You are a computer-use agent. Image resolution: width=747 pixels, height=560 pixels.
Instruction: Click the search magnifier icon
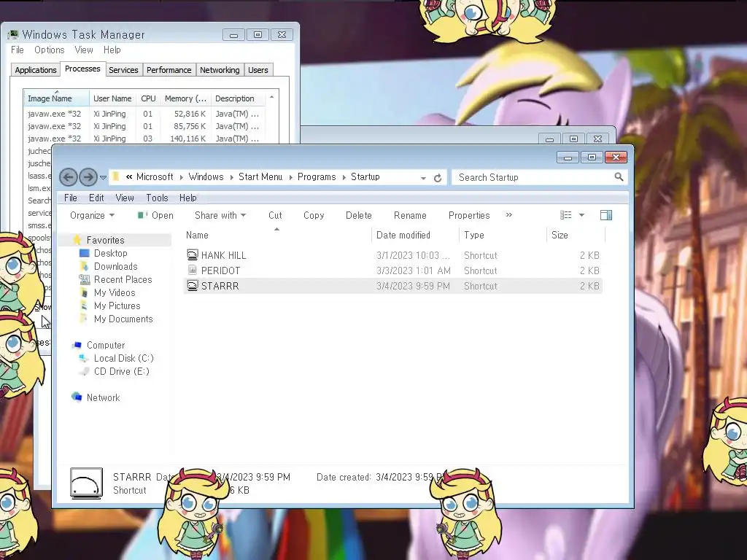point(619,177)
